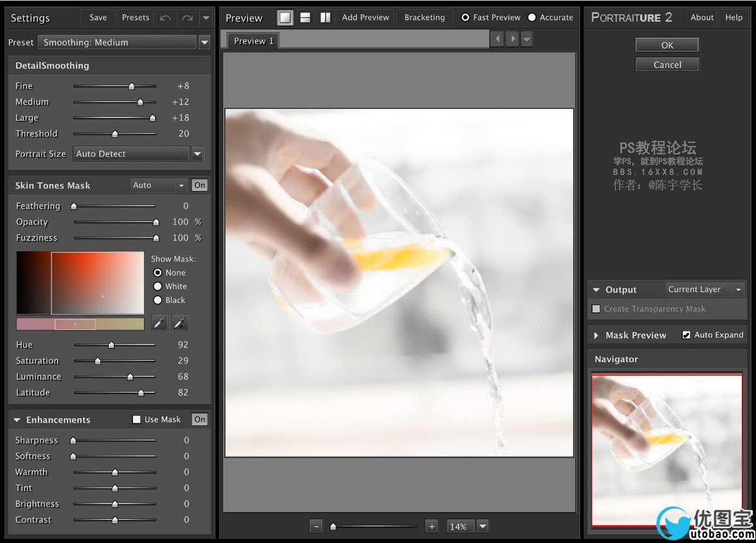Click the Opacity slider handle
The image size is (756, 543).
(156, 223)
